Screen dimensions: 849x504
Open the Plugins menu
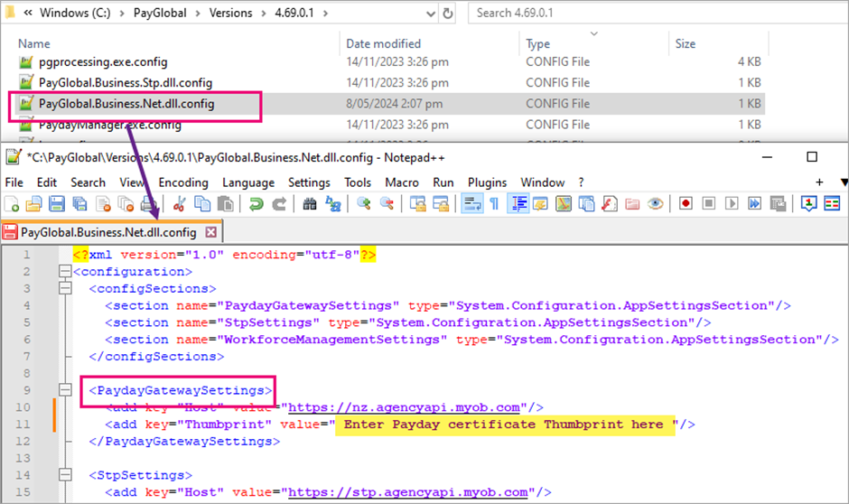point(487,182)
